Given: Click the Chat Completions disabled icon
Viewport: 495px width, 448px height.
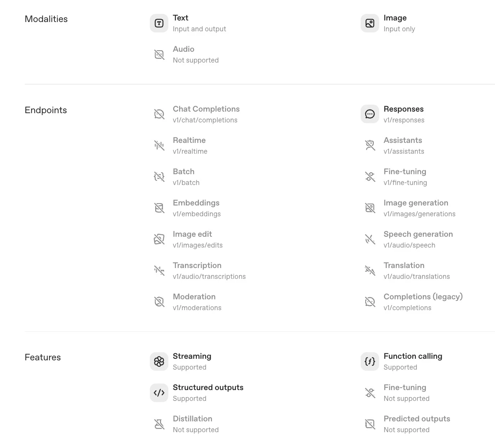Looking at the screenshot, I should pyautogui.click(x=159, y=114).
